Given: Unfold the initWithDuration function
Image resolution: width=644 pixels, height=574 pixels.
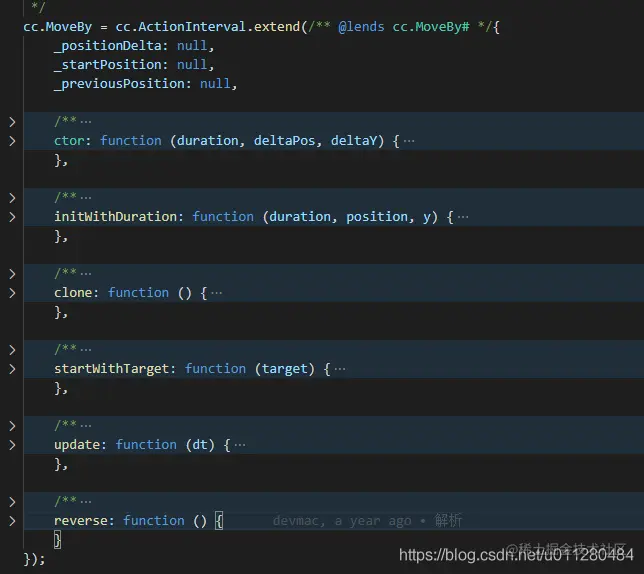Looking at the screenshot, I should [12, 217].
